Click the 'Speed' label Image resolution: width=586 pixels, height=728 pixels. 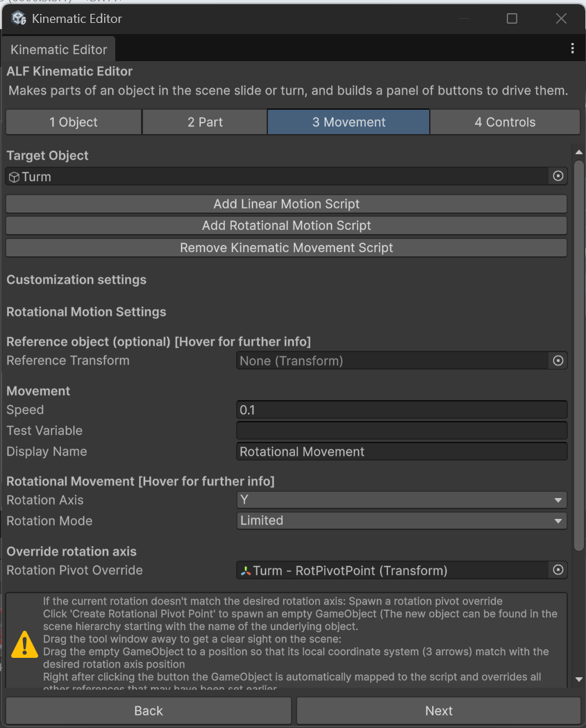pyautogui.click(x=25, y=410)
